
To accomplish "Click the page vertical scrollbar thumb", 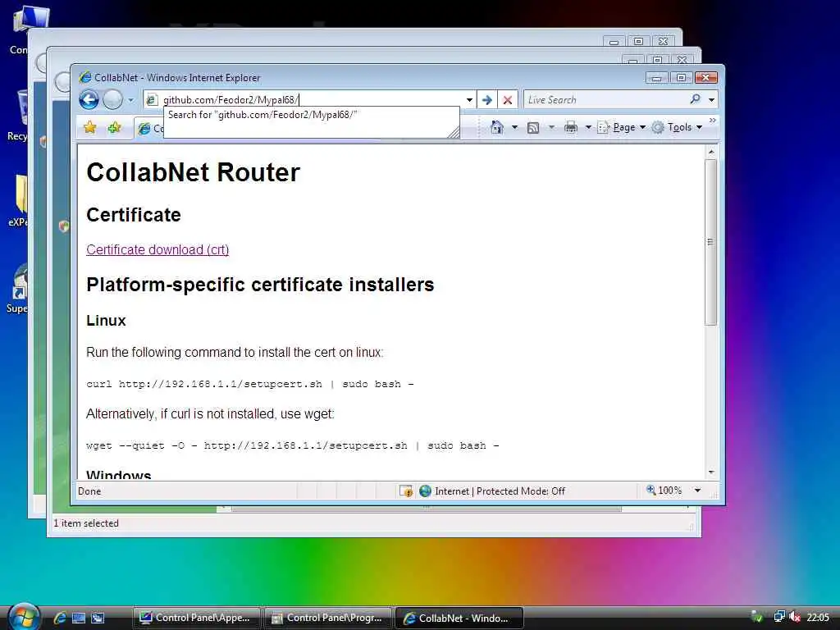I will [x=711, y=242].
